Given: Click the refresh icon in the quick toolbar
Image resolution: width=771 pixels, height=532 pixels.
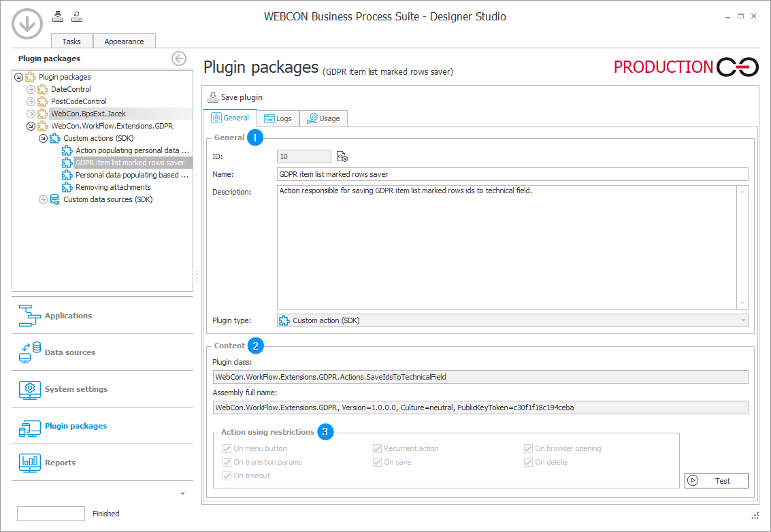Looking at the screenshot, I should pyautogui.click(x=77, y=16).
